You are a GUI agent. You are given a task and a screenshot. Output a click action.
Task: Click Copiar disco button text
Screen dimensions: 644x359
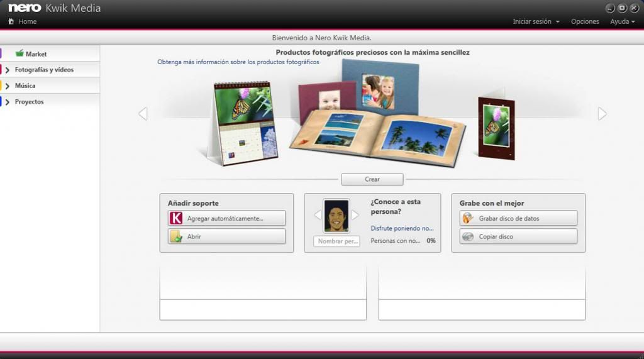(496, 236)
